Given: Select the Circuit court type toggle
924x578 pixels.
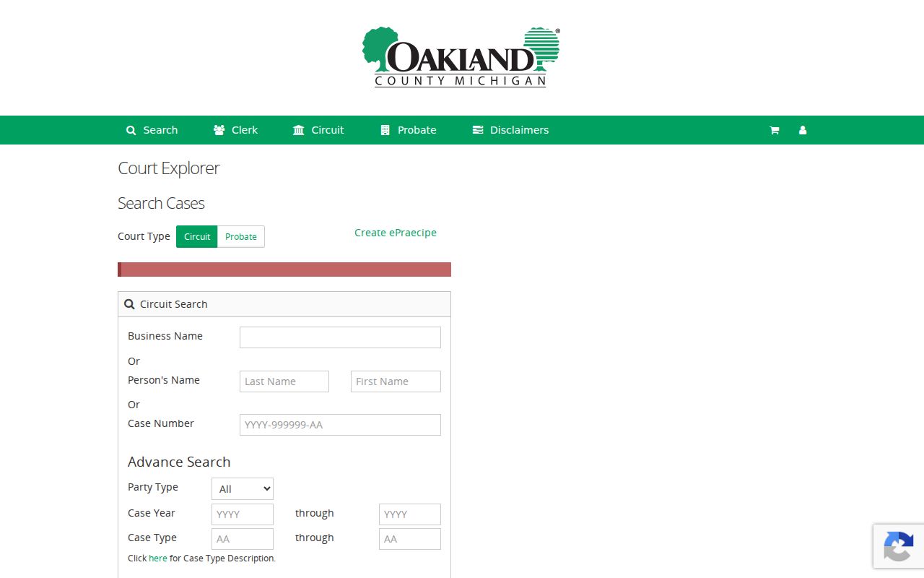Looking at the screenshot, I should pyautogui.click(x=197, y=237).
